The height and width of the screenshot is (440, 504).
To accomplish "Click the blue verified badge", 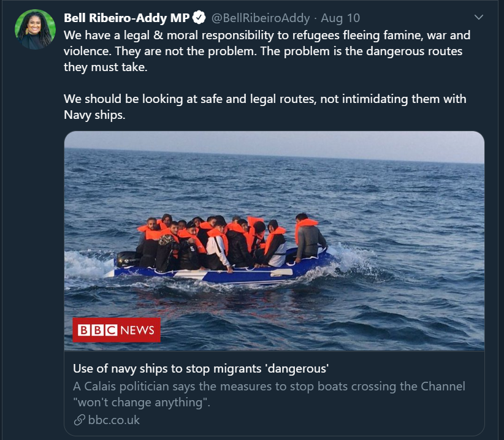I will coord(199,18).
